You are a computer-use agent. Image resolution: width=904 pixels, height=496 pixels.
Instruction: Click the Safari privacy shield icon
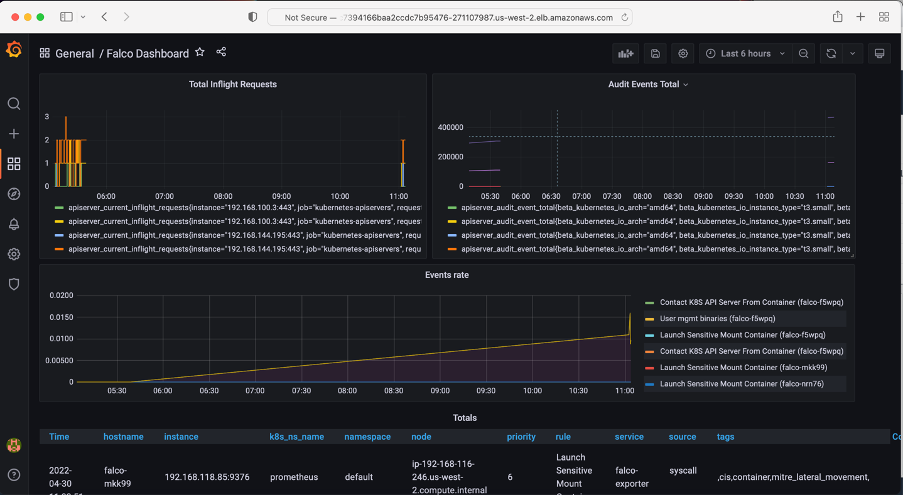pyautogui.click(x=253, y=17)
